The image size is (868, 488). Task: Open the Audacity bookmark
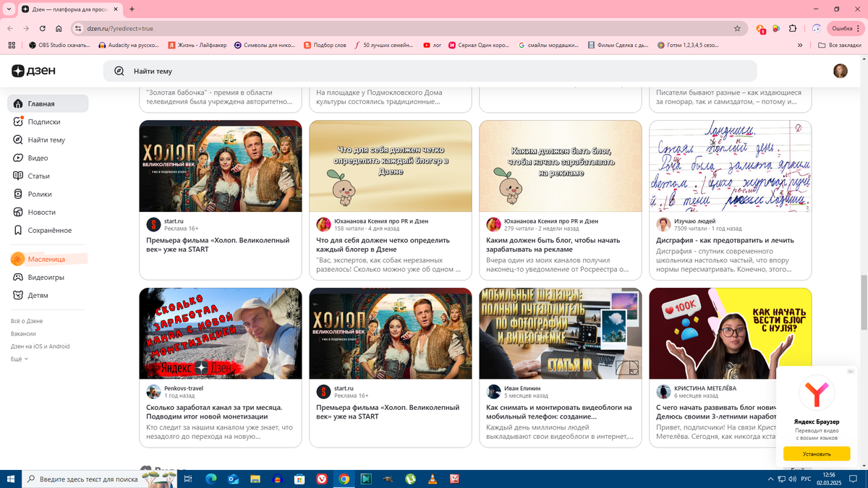point(128,45)
